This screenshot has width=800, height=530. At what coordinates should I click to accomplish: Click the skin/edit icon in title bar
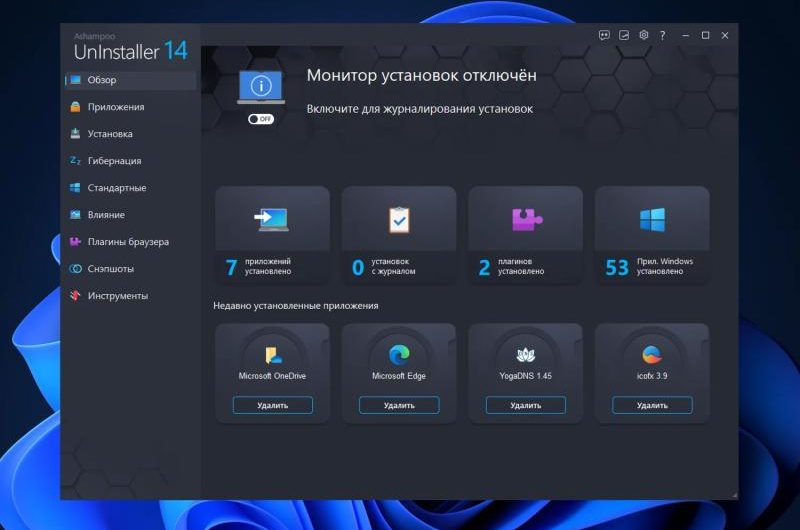(x=624, y=35)
